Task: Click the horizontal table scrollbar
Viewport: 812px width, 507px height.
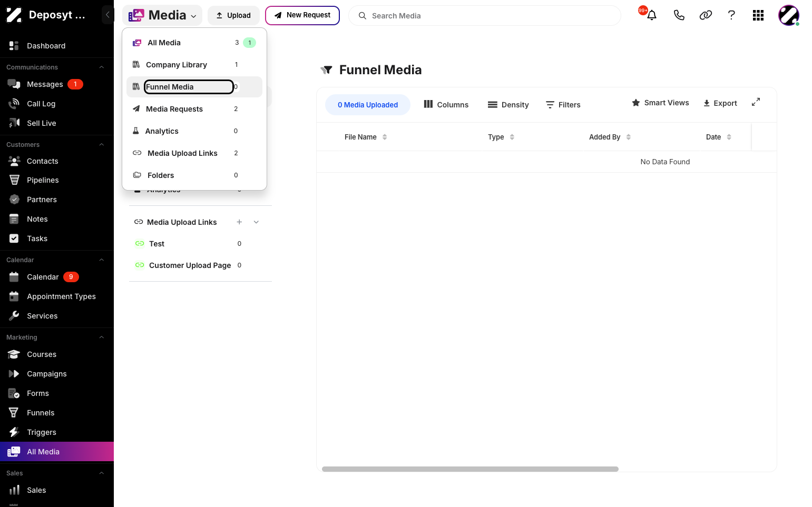Action: (470, 469)
